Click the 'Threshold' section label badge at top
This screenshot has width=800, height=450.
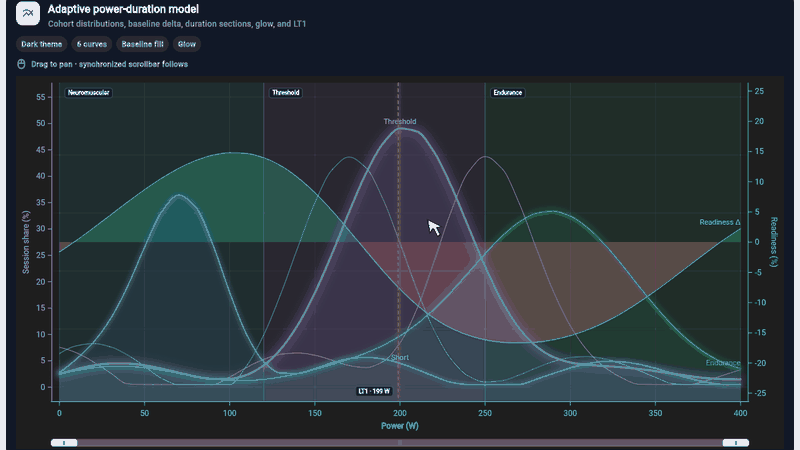[x=286, y=93]
